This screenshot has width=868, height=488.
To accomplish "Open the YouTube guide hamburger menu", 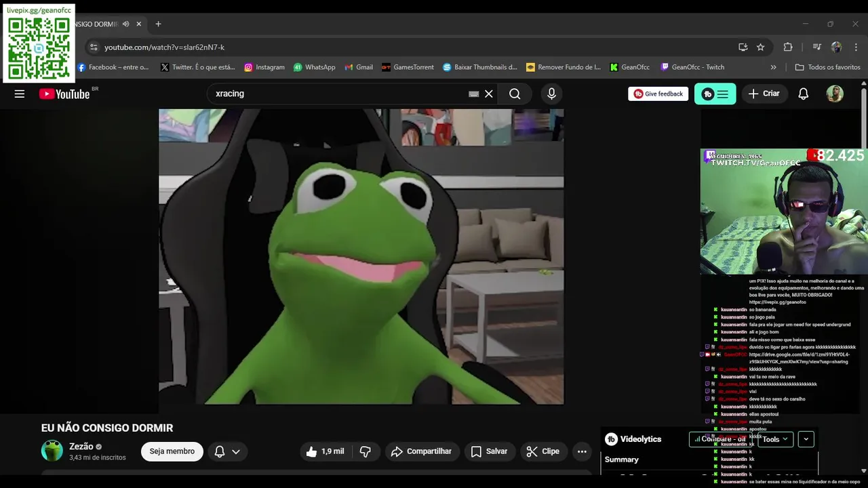I will click(x=20, y=94).
